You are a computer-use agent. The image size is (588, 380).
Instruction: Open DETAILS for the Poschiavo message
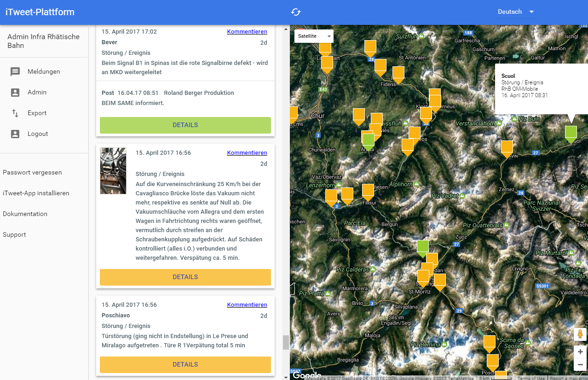185,365
